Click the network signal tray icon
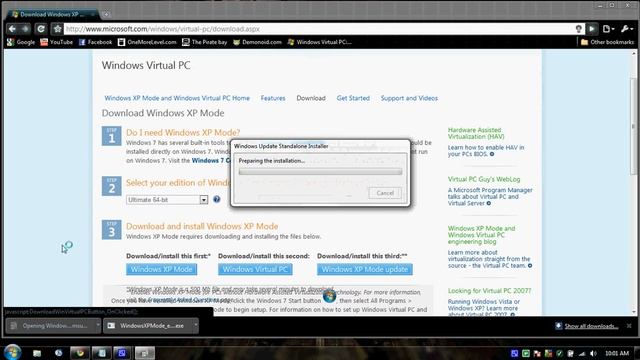The height and width of the screenshot is (360, 640). click(x=582, y=353)
